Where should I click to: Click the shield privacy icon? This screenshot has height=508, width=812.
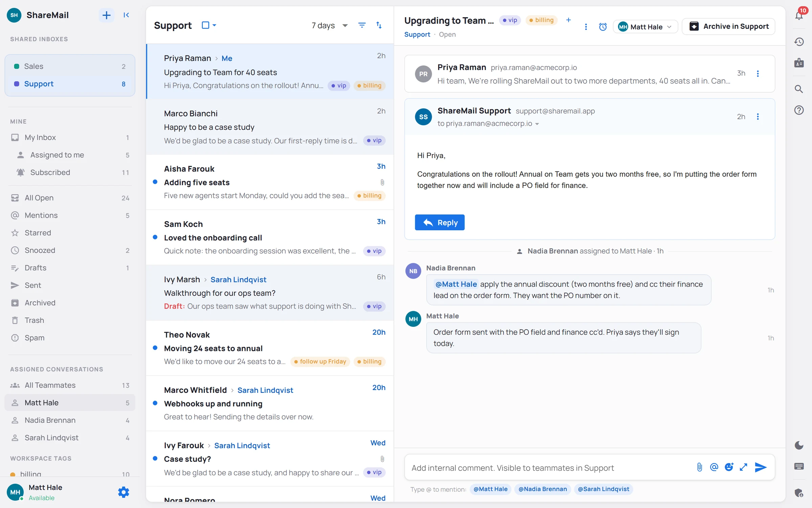click(x=799, y=493)
